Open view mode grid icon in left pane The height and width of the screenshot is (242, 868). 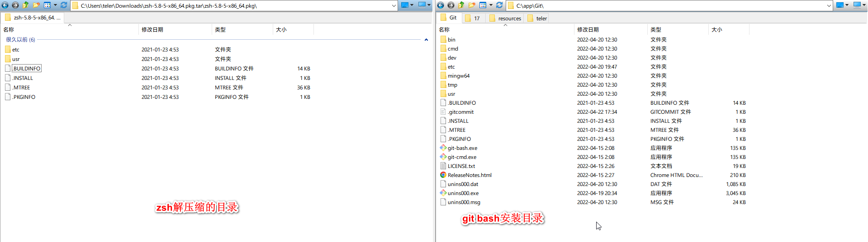(47, 5)
